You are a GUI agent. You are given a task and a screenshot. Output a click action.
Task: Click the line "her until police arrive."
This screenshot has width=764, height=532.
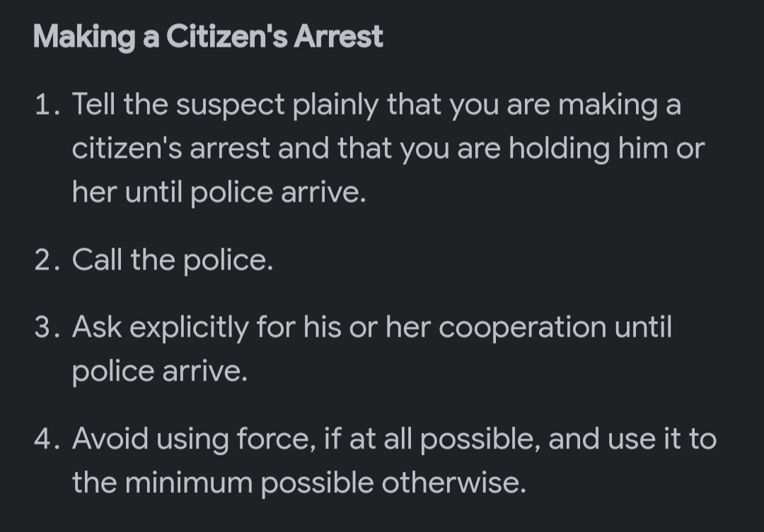[219, 192]
